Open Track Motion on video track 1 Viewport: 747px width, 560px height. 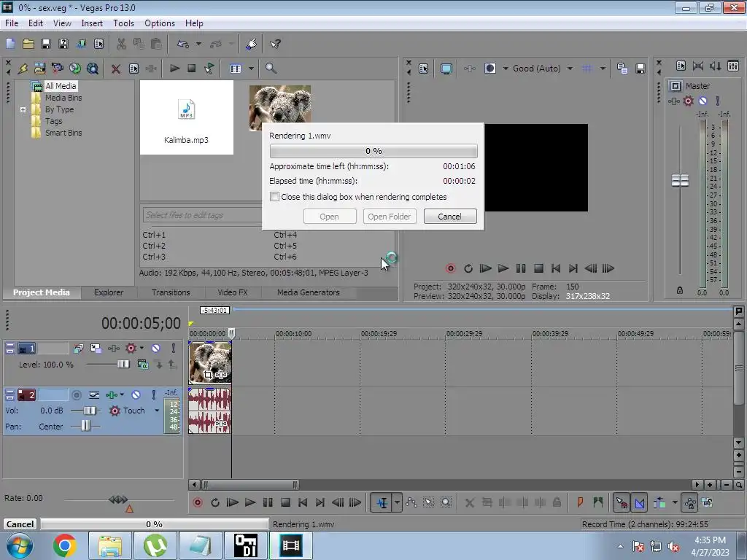(96, 348)
